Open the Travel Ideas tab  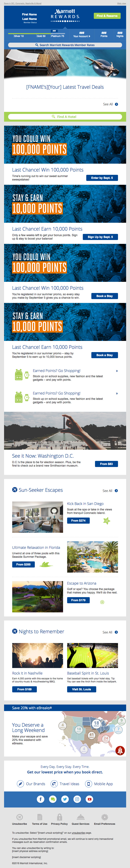coord(65,784)
